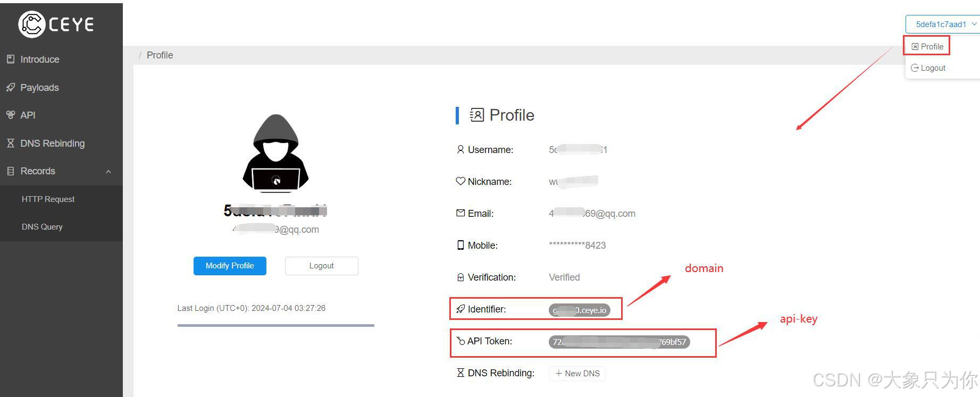Image resolution: width=980 pixels, height=397 pixels.
Task: Click the Verification lock icon
Action: [460, 277]
